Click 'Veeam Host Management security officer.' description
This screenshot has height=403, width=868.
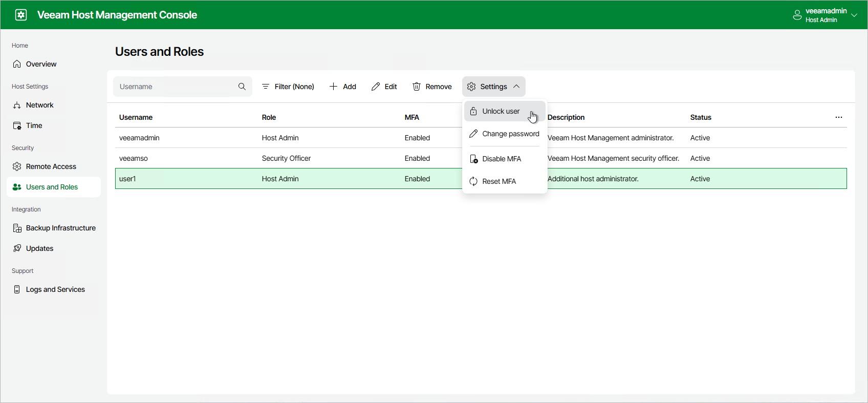coord(614,158)
